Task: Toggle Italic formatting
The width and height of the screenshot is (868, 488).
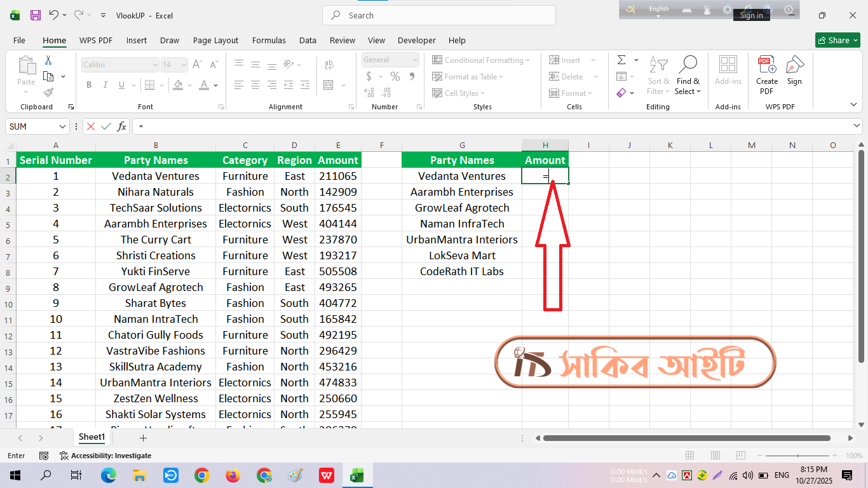Action: 105,85
